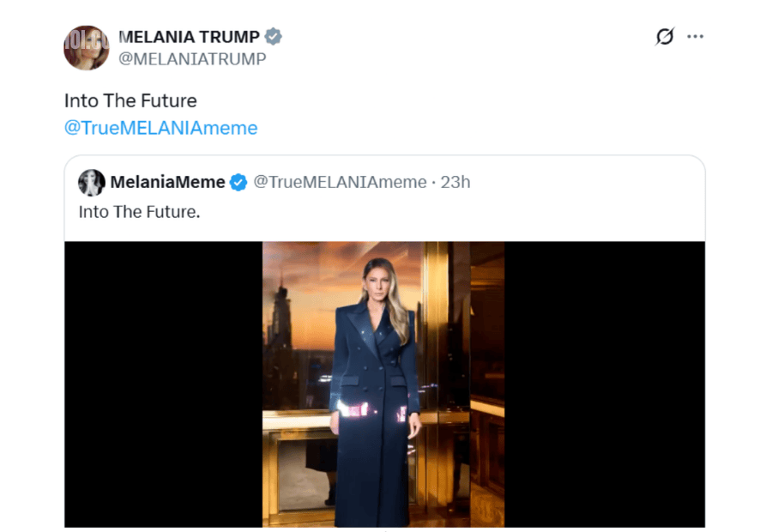Open the MelaniaMeme display name
The image size is (772, 532).
167,182
